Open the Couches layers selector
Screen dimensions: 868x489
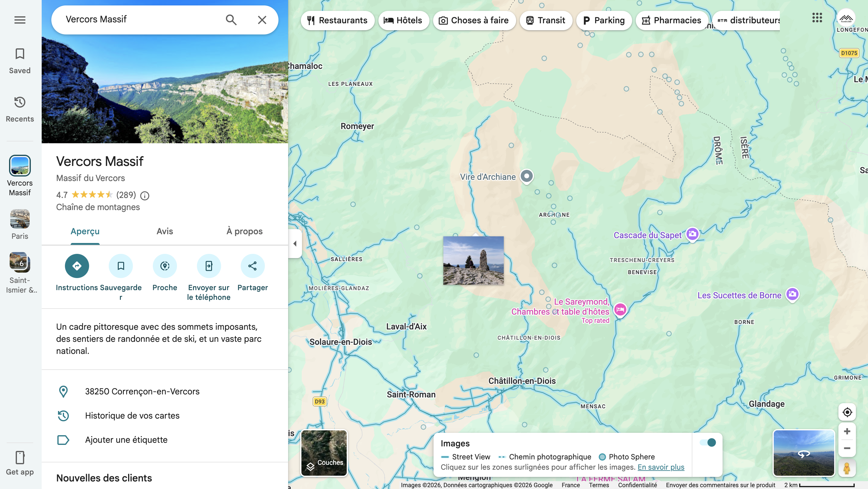pyautogui.click(x=324, y=453)
